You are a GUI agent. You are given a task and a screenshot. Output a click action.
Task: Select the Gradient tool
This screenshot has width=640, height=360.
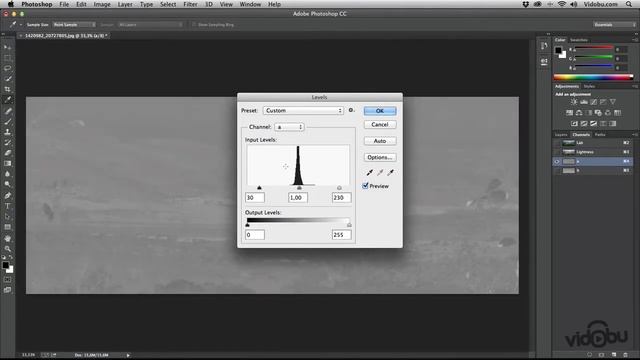[7, 164]
